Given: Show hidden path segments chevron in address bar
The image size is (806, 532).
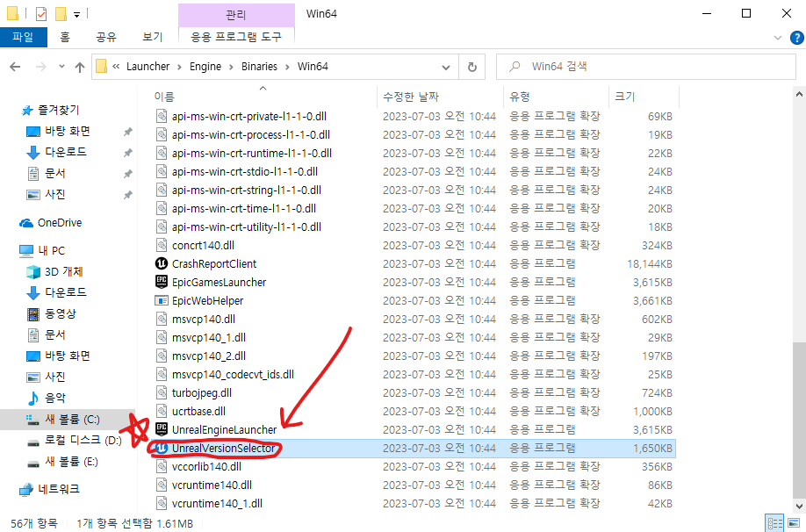Looking at the screenshot, I should click(x=116, y=67).
